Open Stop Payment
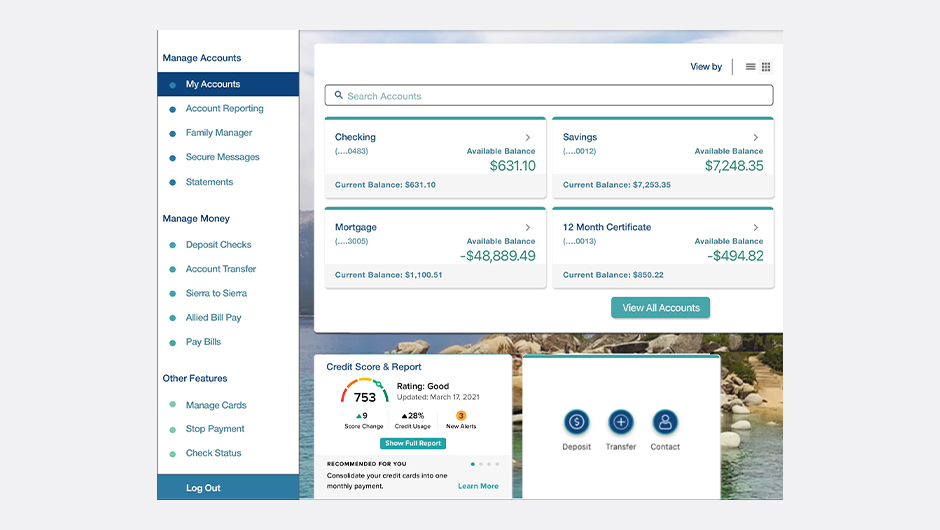The image size is (940, 530). [x=215, y=429]
